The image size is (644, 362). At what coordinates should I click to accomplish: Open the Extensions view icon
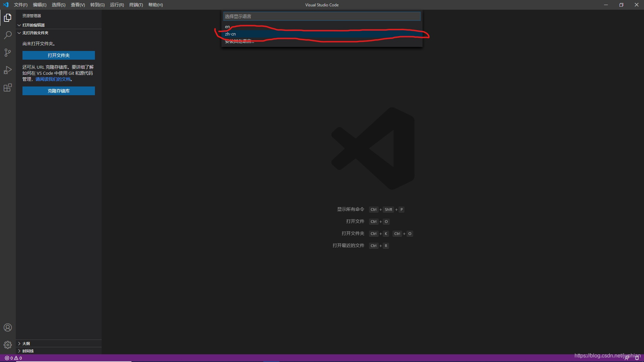click(8, 87)
